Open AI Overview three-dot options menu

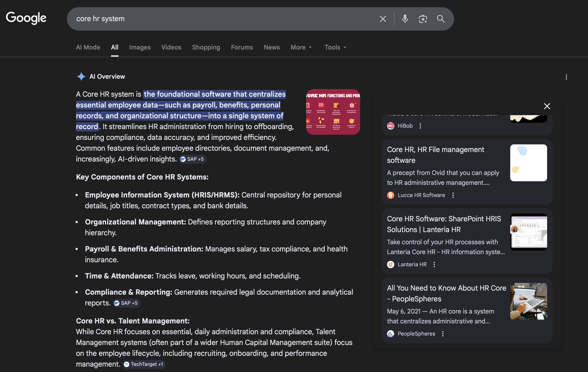566,77
